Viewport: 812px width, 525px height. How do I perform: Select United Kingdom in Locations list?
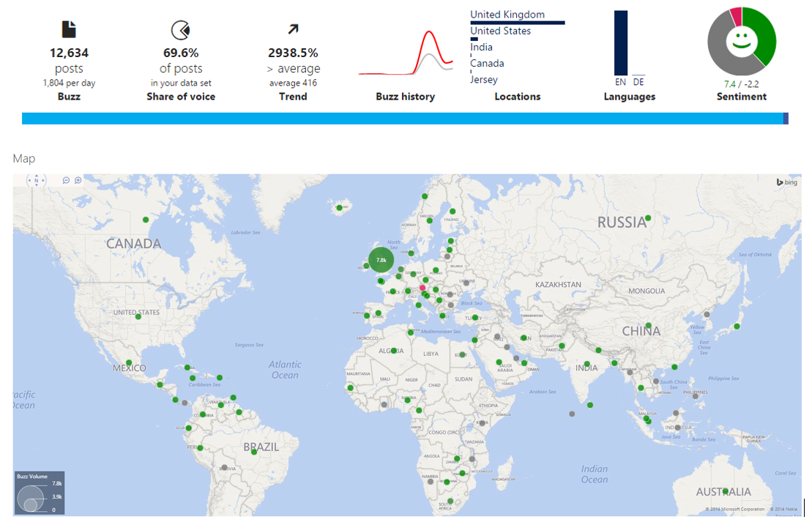pyautogui.click(x=507, y=15)
